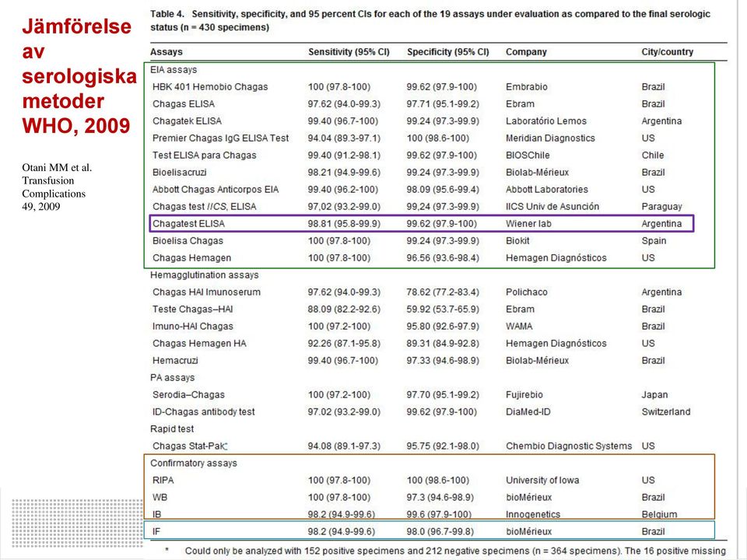The height and width of the screenshot is (560, 747).
Task: Click the assay "Chagas HAI Imunoserum"
Action: [206, 292]
